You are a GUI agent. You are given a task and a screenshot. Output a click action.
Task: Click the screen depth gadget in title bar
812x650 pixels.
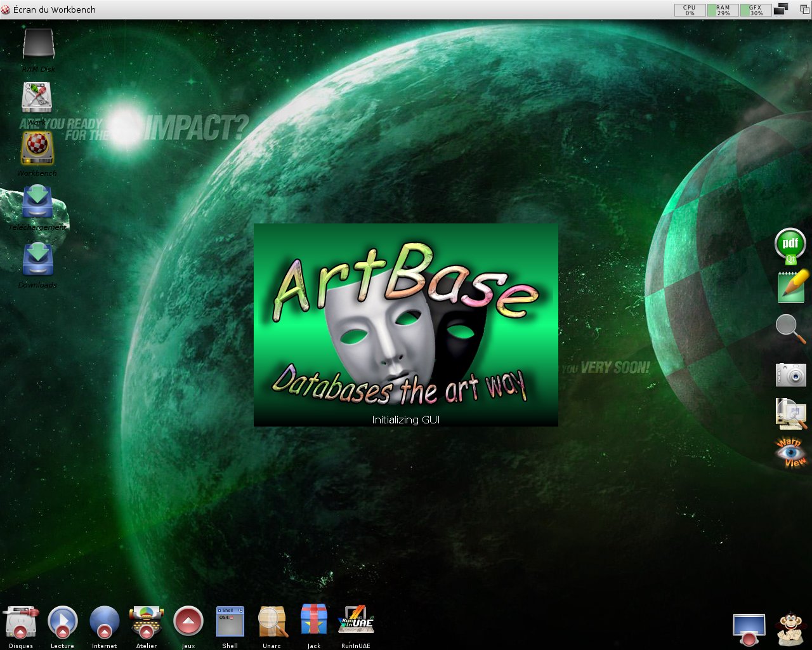click(x=804, y=10)
